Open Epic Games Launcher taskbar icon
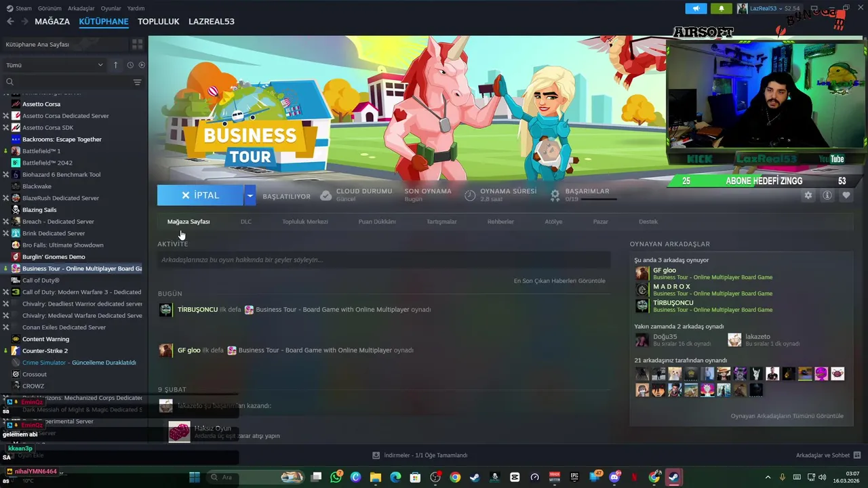The width and height of the screenshot is (868, 488). coord(575,477)
